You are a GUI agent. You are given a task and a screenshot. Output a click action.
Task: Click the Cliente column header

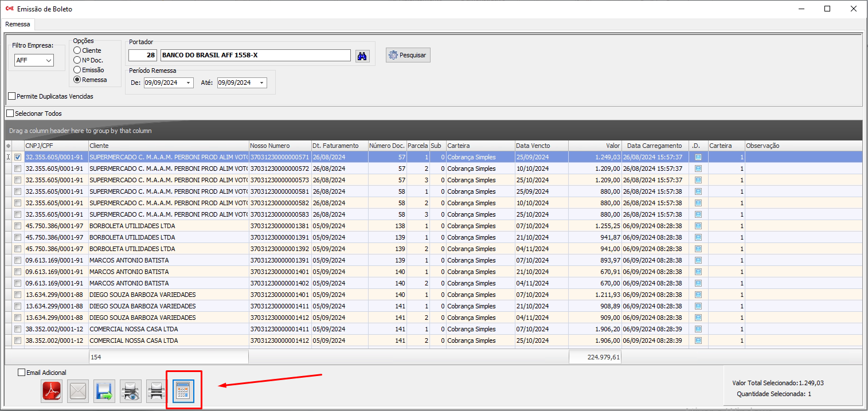167,146
